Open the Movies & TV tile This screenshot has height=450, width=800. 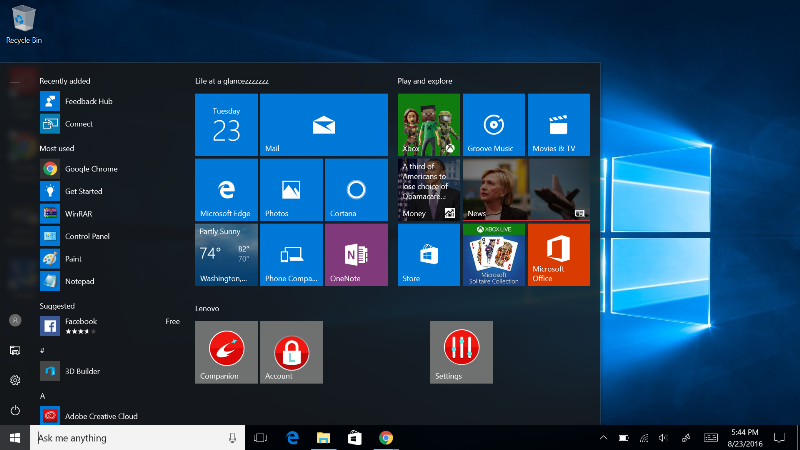point(559,124)
